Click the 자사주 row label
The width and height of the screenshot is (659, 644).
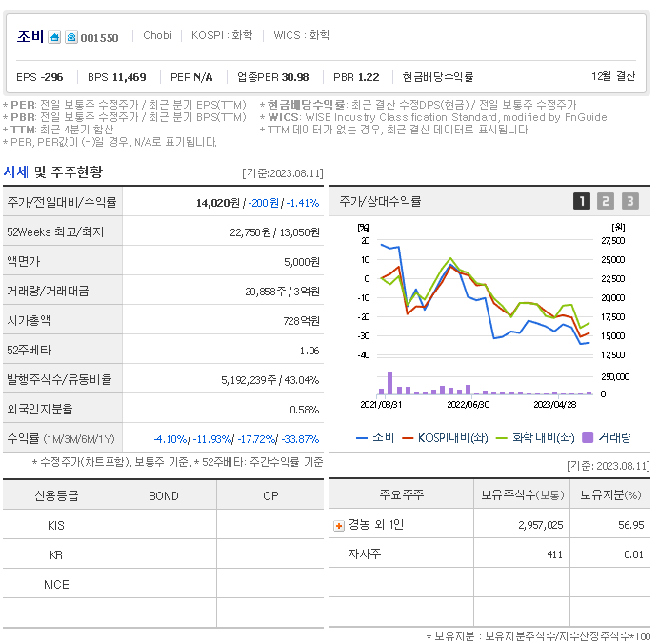[364, 554]
